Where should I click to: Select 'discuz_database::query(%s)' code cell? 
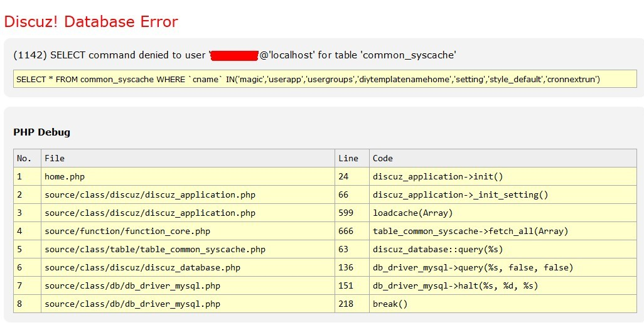(x=503, y=249)
